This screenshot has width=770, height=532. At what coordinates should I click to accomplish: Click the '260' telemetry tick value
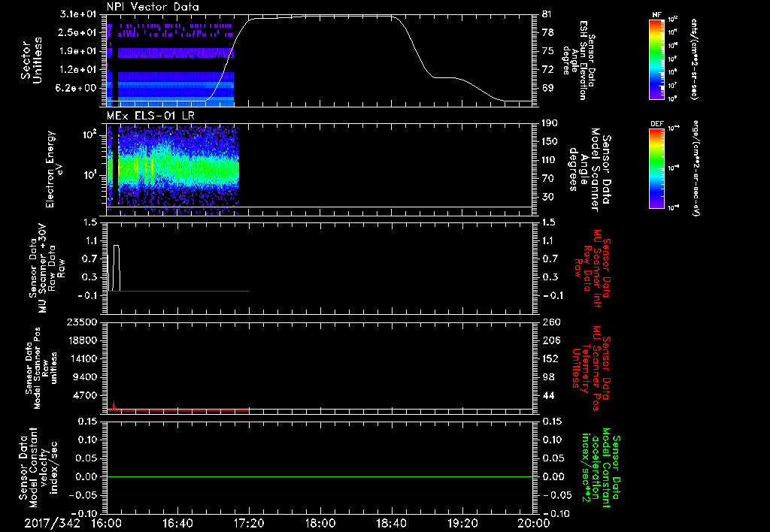(x=551, y=322)
